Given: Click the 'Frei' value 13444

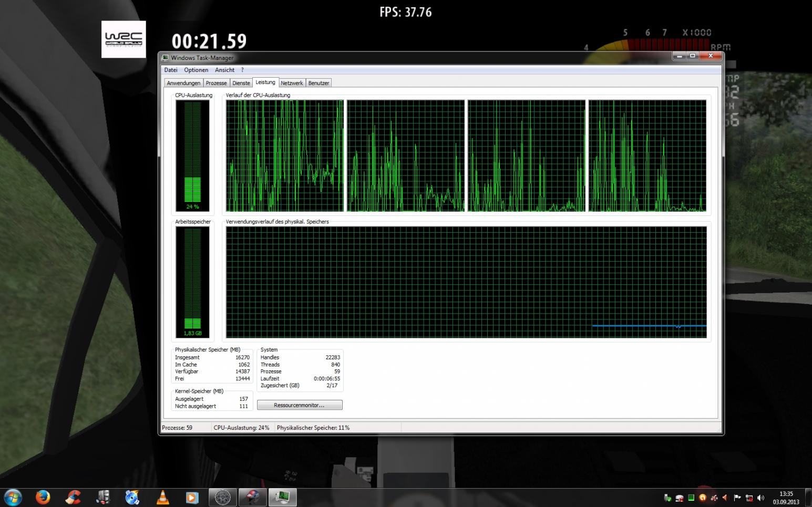Looking at the screenshot, I should tap(242, 378).
